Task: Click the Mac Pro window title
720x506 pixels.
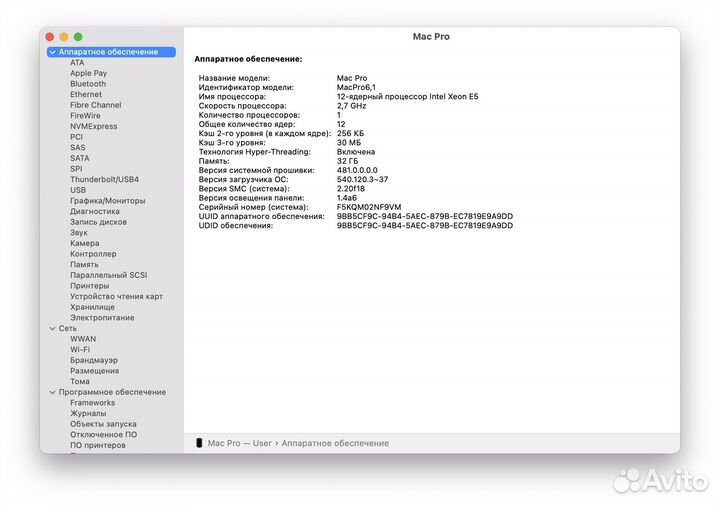Action: tap(431, 37)
